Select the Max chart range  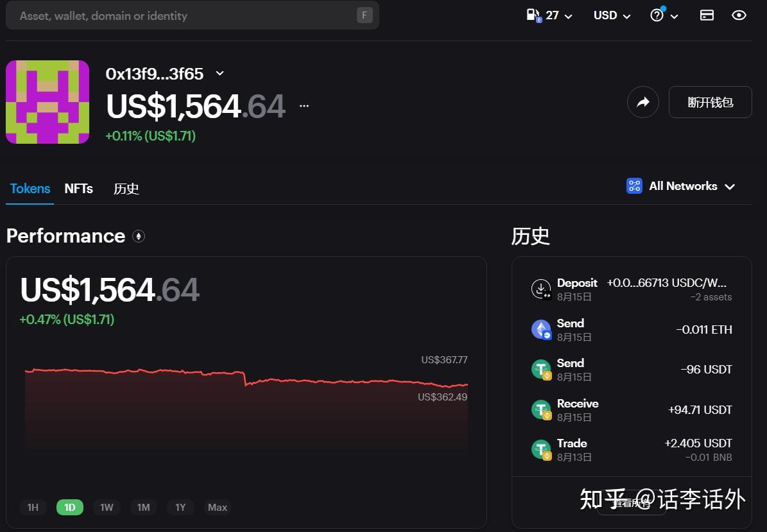pos(217,508)
